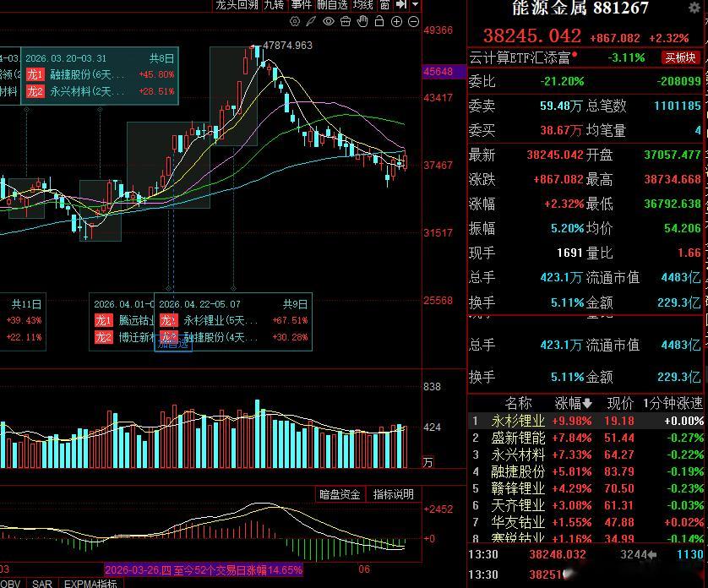Zoom in chart with plus icon
The width and height of the screenshot is (708, 588).
(x=396, y=22)
